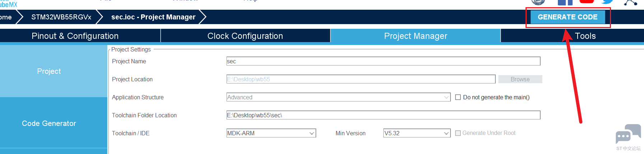Click the Browse button for project location
Viewport: 644px width, 154px height.
520,79
